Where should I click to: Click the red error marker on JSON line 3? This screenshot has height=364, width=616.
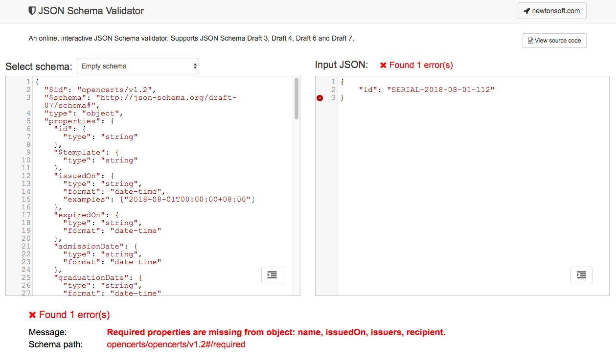[320, 98]
